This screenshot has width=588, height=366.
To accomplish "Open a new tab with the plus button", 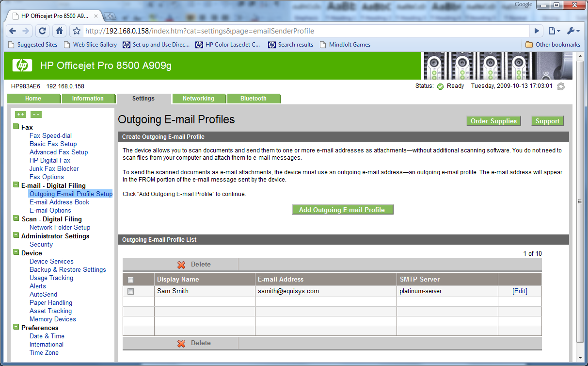I will tap(110, 16).
